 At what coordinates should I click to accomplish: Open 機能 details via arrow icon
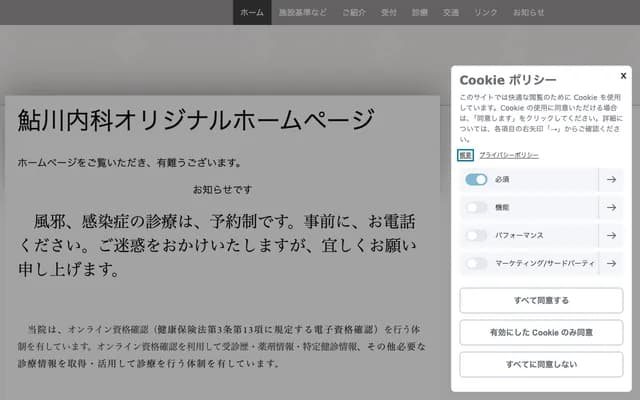(x=610, y=207)
